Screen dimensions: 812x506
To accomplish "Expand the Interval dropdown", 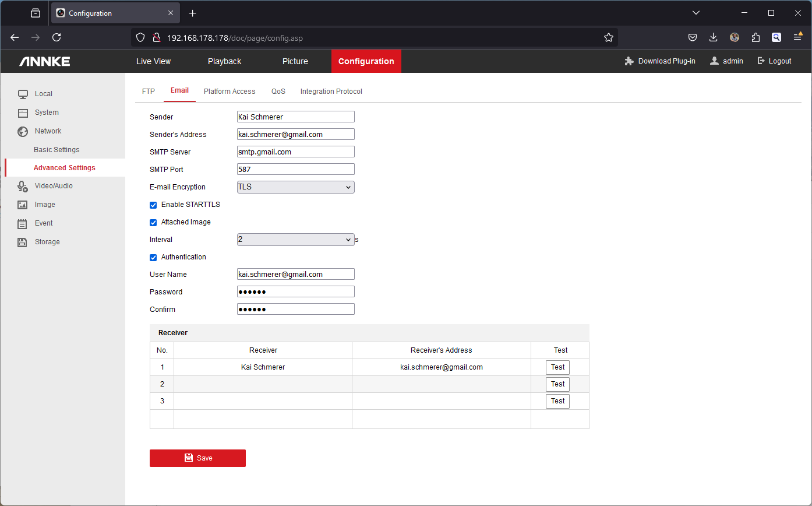I will pos(295,240).
